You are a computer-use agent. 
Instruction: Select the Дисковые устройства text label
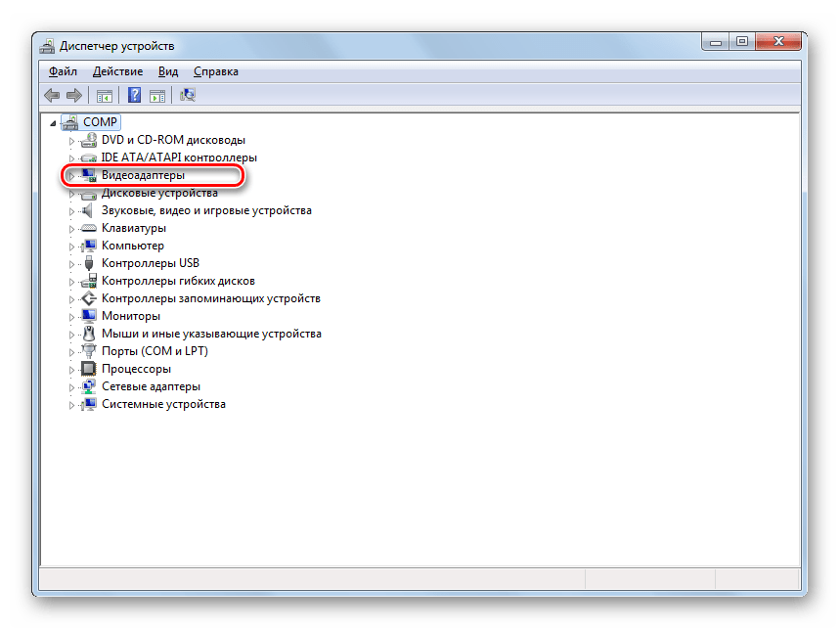159,193
